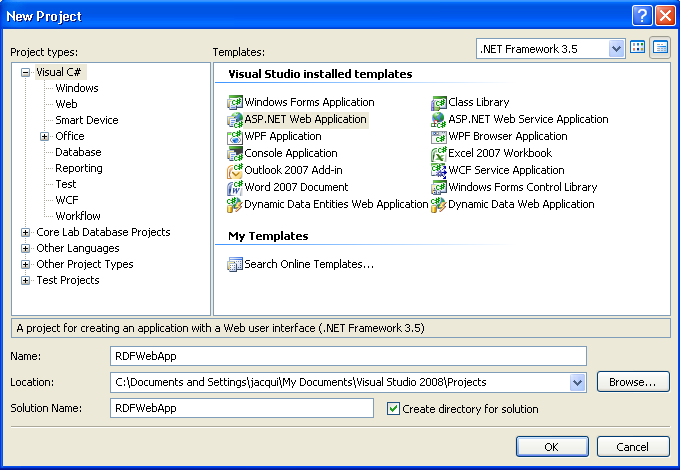Open the .NET Framework version dropdown

617,48
